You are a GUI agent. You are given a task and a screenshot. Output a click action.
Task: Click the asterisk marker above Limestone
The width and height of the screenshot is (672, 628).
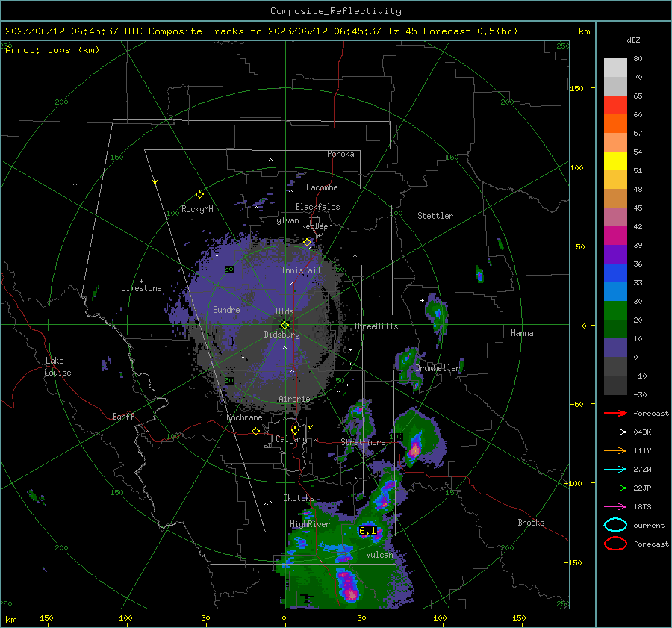(141, 282)
